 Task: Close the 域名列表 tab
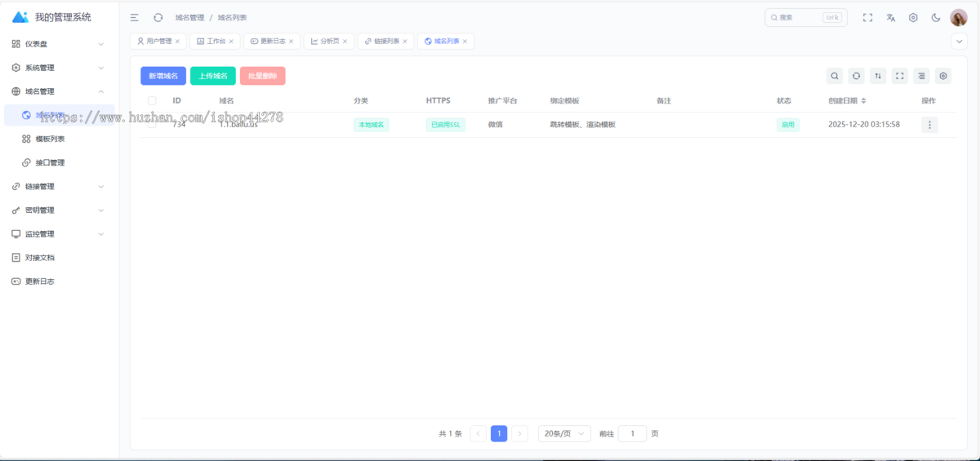click(x=465, y=41)
